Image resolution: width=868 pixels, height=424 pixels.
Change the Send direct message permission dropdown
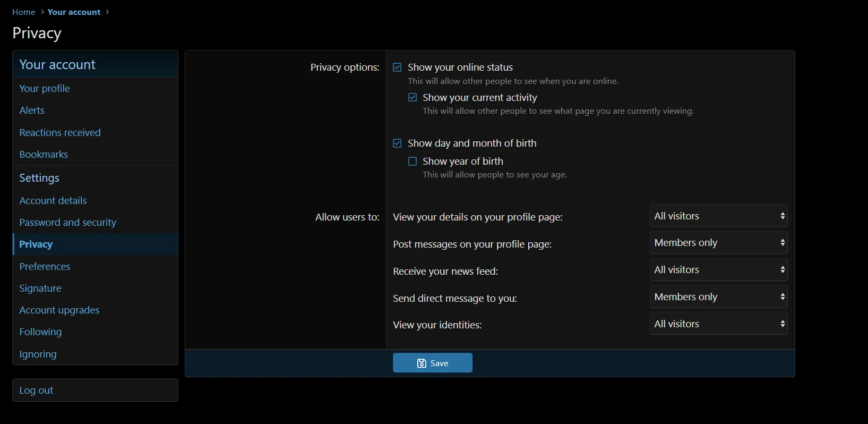[x=718, y=297]
